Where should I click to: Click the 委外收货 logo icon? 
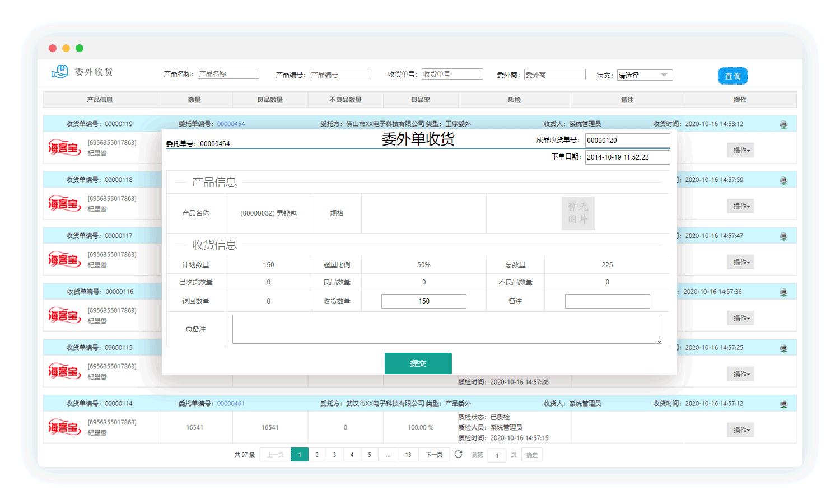(x=59, y=72)
